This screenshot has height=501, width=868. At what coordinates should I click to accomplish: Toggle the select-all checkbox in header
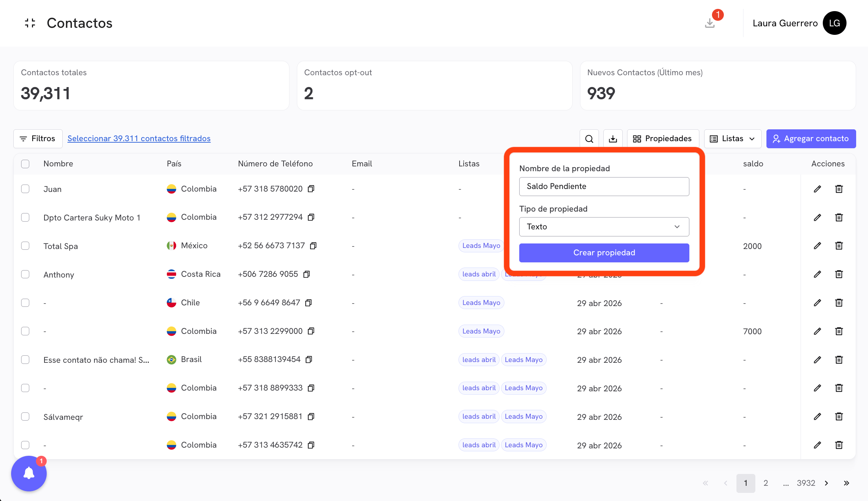25,164
